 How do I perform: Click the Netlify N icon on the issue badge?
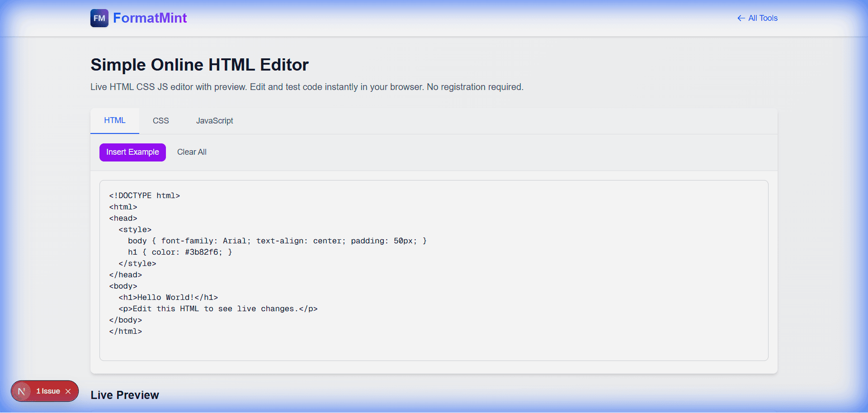pyautogui.click(x=21, y=391)
